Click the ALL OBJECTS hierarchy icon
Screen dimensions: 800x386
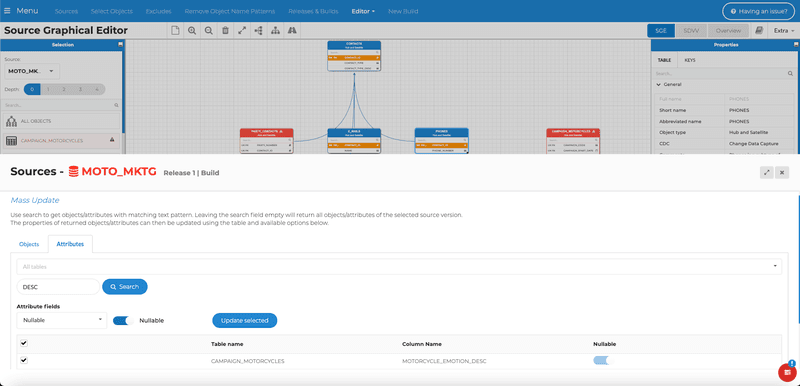click(11, 121)
